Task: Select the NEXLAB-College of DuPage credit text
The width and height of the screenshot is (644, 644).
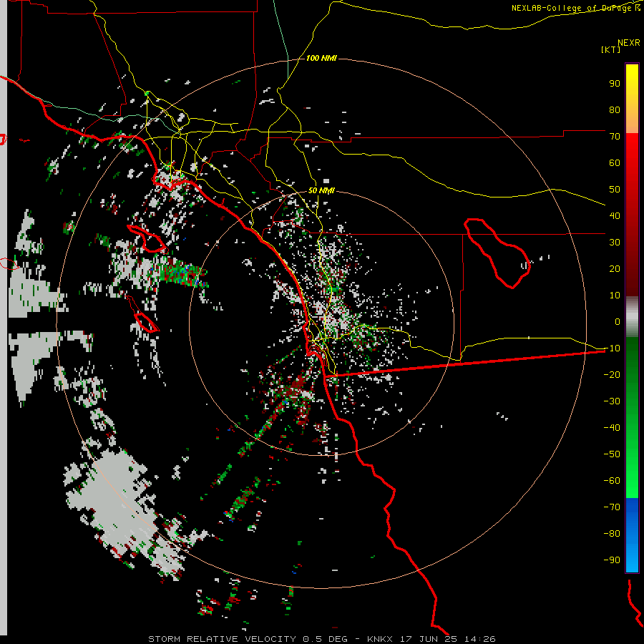Action: (576, 8)
